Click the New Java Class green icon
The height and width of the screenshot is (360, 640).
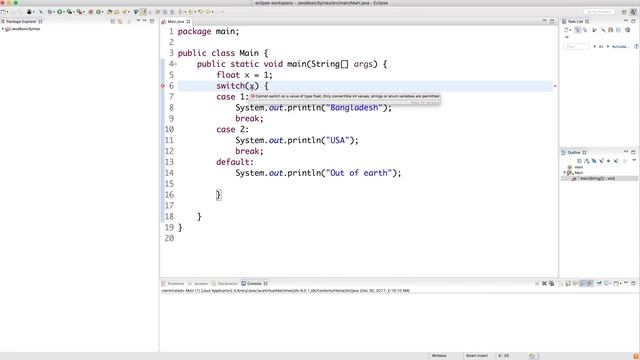(98, 12)
